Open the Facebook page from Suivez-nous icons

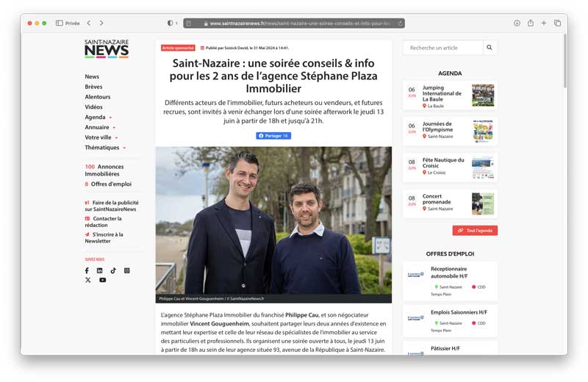click(87, 270)
